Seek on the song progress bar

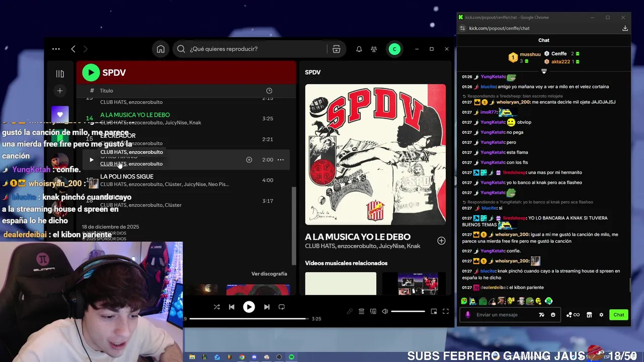[x=249, y=319]
